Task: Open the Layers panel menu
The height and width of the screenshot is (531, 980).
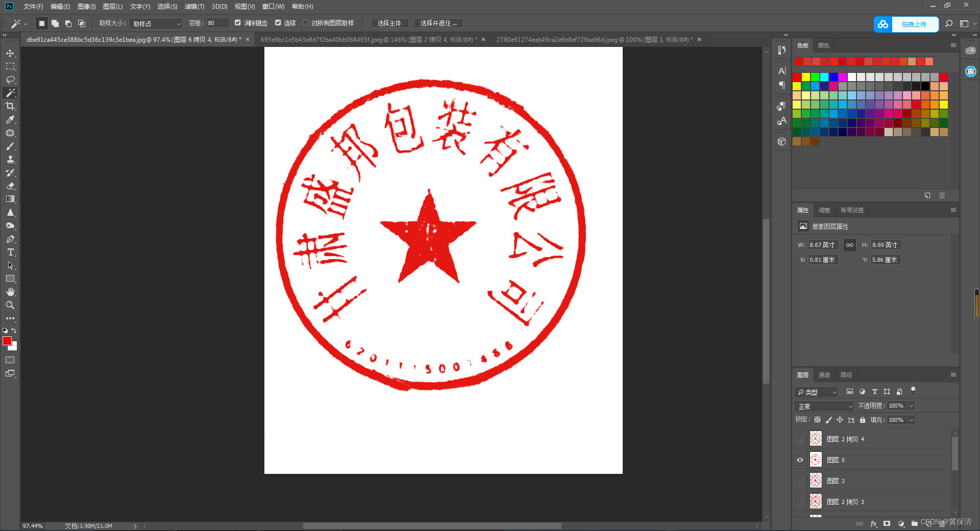Action: tap(953, 375)
